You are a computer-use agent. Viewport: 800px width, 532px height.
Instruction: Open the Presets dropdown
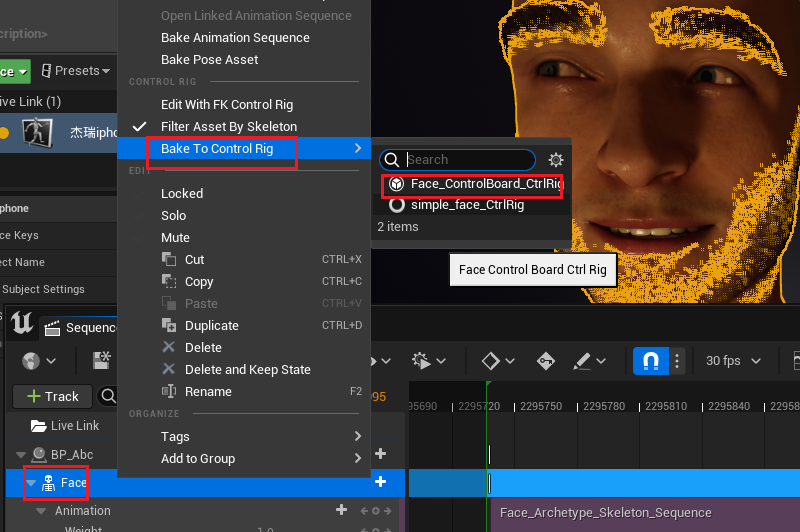[x=76, y=71]
